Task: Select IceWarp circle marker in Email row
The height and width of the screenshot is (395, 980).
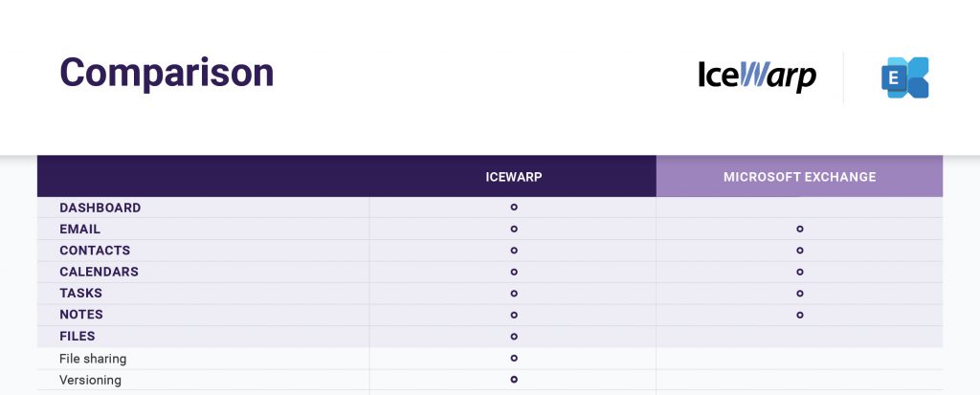Action: 514,229
